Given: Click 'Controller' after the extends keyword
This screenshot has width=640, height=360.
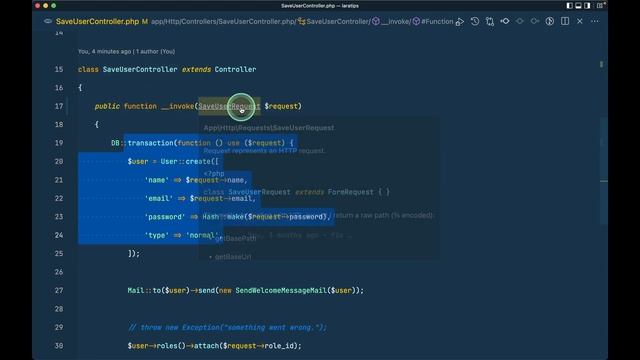Looking at the screenshot, I should coord(236,69).
